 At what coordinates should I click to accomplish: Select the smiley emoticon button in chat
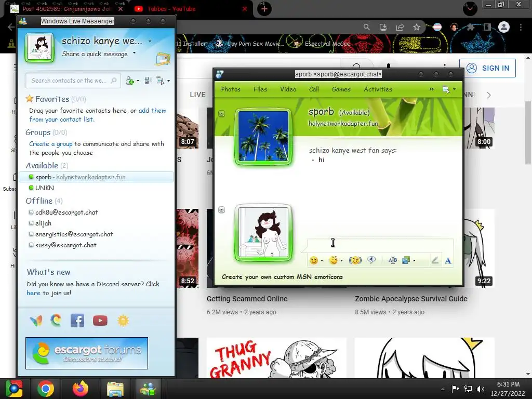[314, 260]
